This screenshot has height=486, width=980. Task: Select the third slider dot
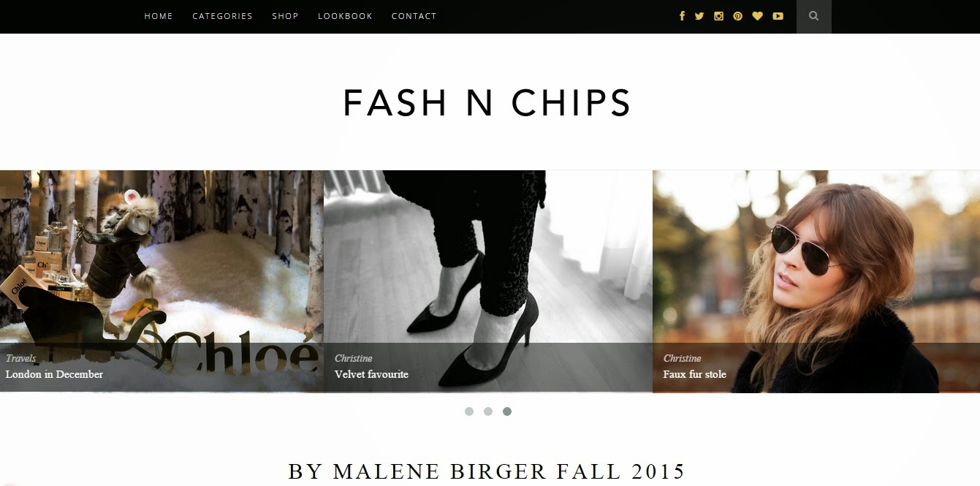507,411
